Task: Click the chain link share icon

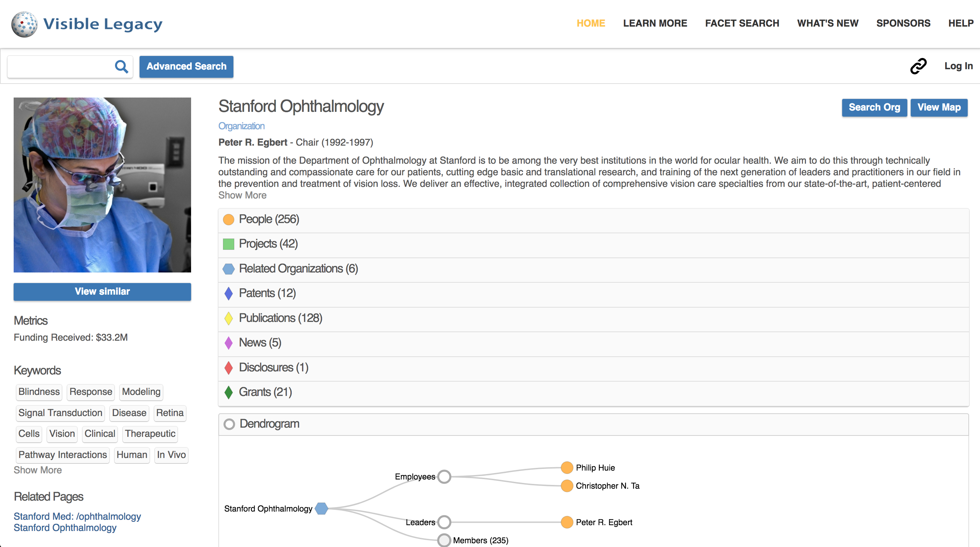Action: [x=918, y=66]
